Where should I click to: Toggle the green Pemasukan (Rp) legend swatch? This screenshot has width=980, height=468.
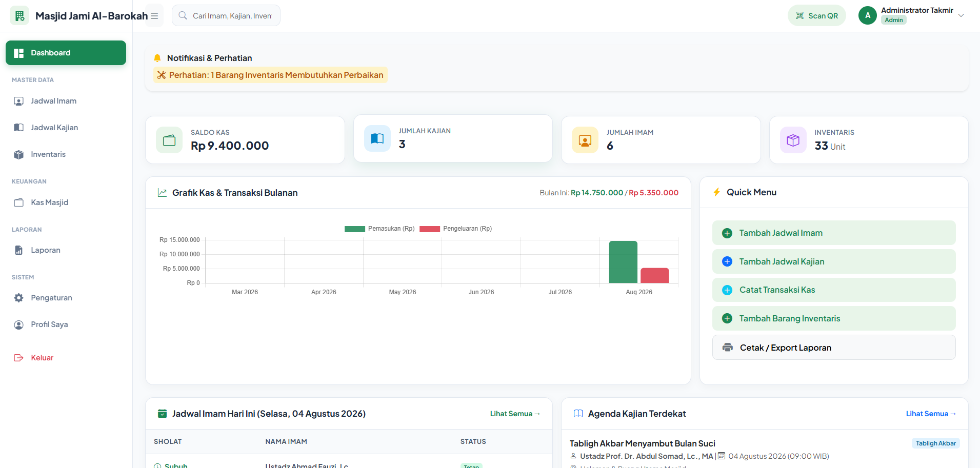pos(355,229)
